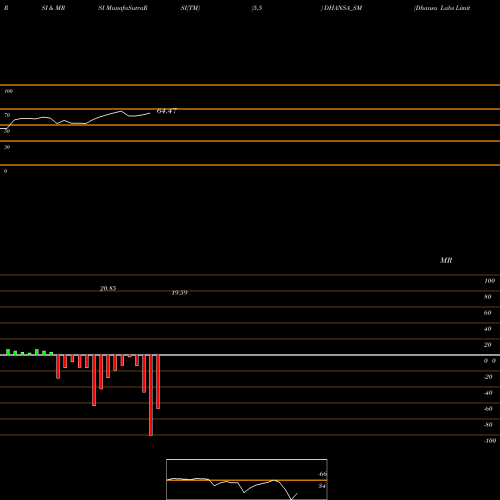Screen dimensions: 500x500
Task: Click the Dhansa Labs Limit header text
Action: click(442, 8)
